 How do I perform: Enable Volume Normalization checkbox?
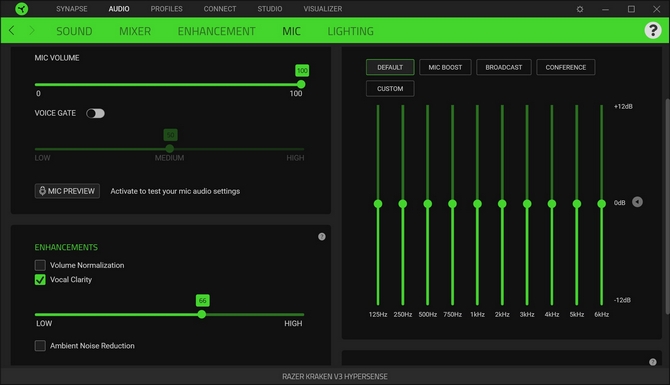pyautogui.click(x=40, y=265)
